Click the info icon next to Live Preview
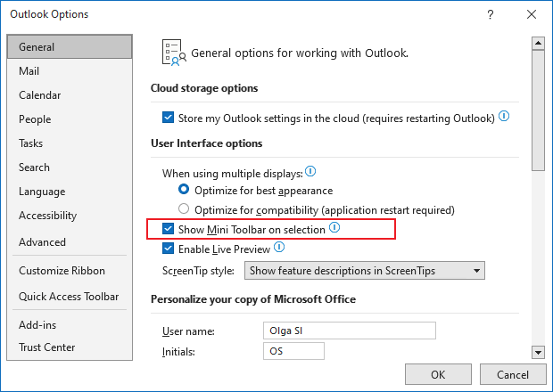Image resolution: width=553 pixels, height=392 pixels. point(279,247)
